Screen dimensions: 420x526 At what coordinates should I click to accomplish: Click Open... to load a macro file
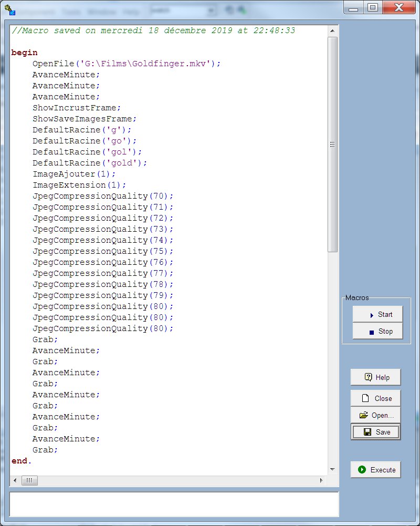[x=375, y=415]
